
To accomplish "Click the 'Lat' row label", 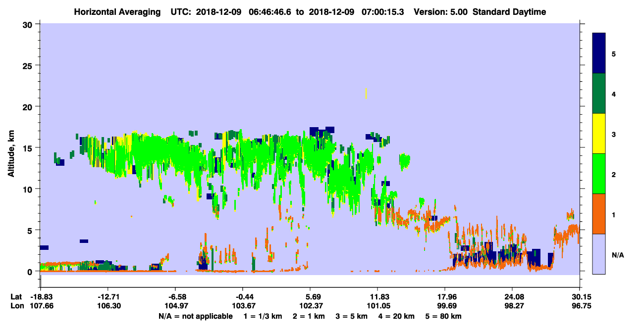I will click(16, 297).
